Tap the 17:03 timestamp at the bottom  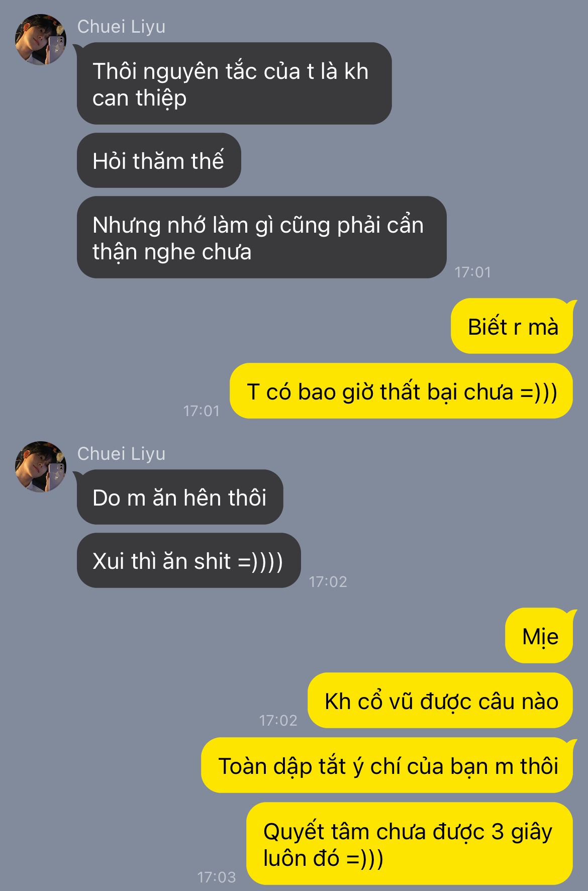(x=217, y=877)
